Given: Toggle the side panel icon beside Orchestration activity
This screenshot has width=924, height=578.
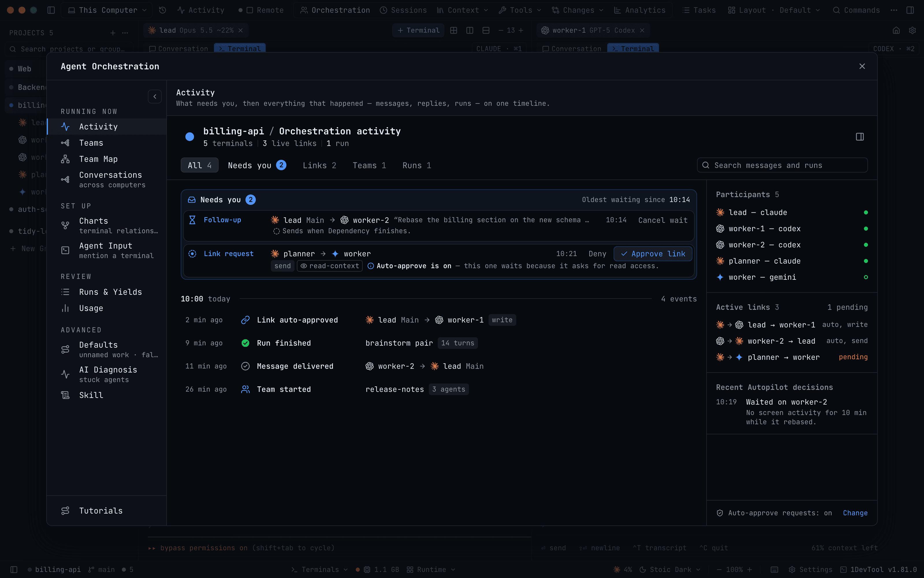Looking at the screenshot, I should 860,137.
